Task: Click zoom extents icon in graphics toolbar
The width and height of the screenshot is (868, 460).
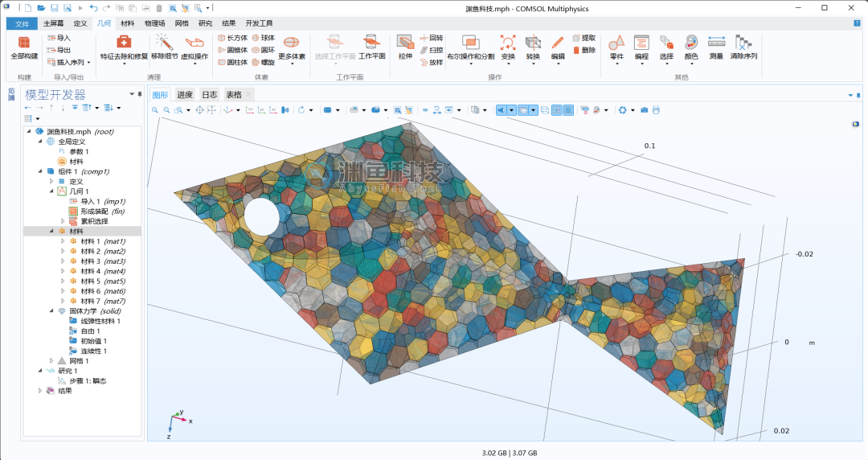Action: tap(200, 110)
